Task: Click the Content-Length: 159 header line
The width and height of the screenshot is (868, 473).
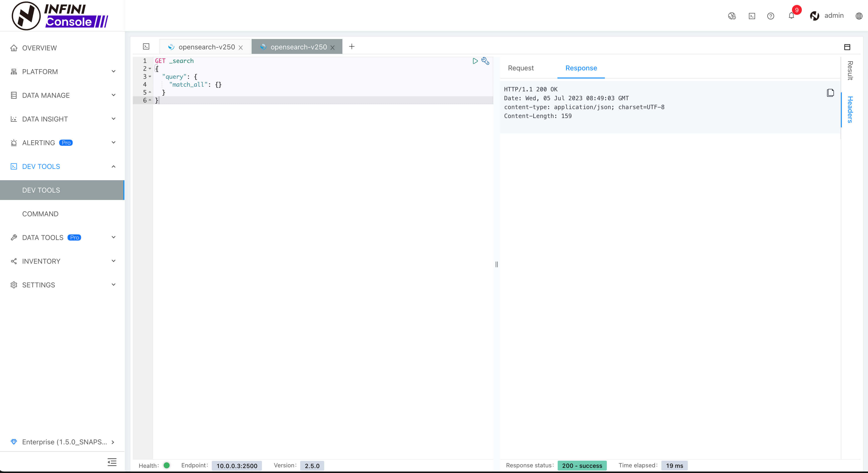Action: click(x=538, y=116)
